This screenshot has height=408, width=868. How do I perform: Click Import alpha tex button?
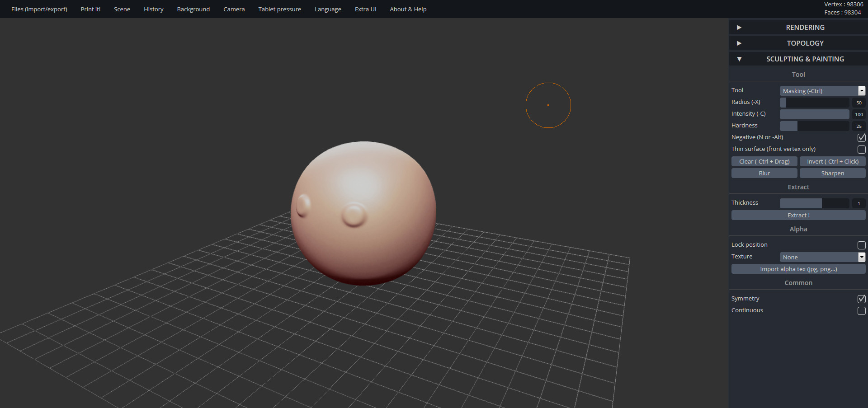click(798, 269)
